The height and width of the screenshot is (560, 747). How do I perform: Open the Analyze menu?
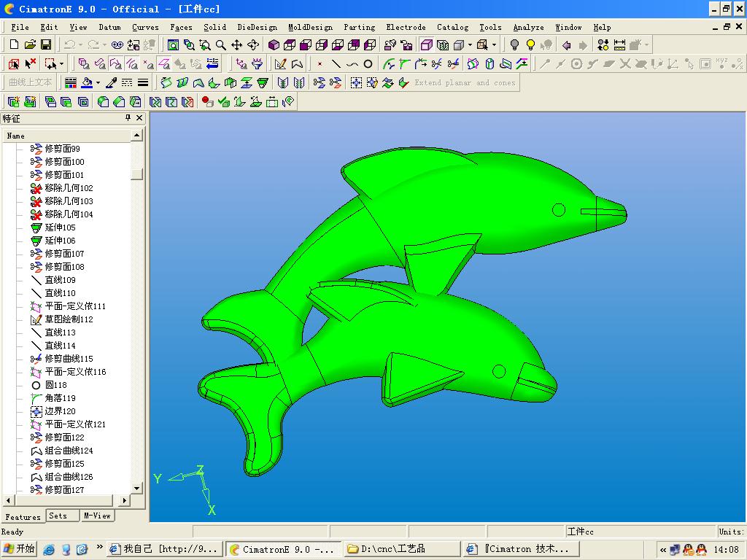click(528, 27)
